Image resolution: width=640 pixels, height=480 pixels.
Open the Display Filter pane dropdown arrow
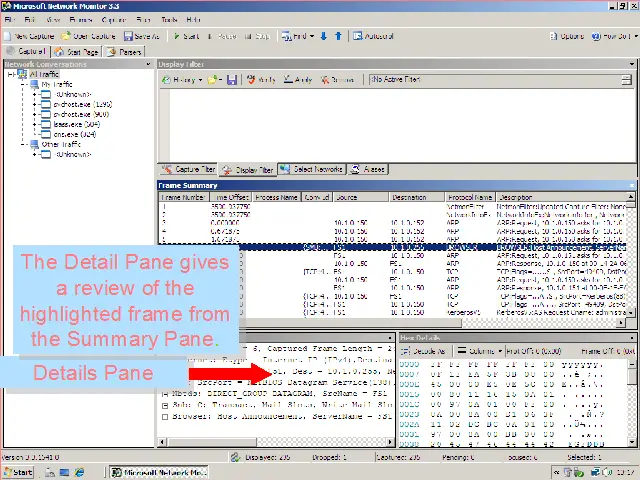[632, 64]
